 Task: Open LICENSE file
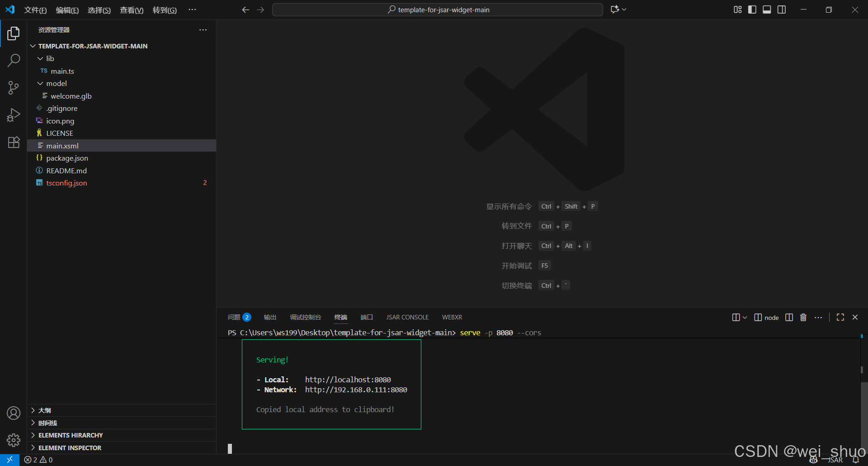point(122,133)
